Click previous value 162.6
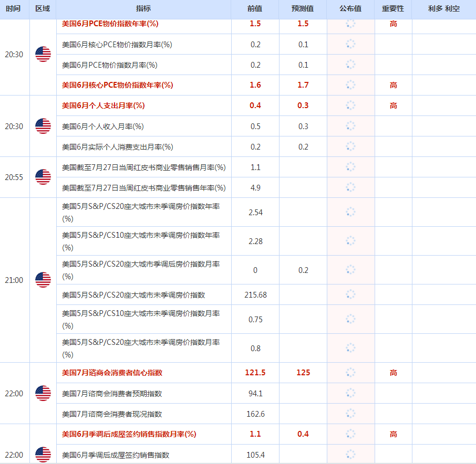 (255, 414)
